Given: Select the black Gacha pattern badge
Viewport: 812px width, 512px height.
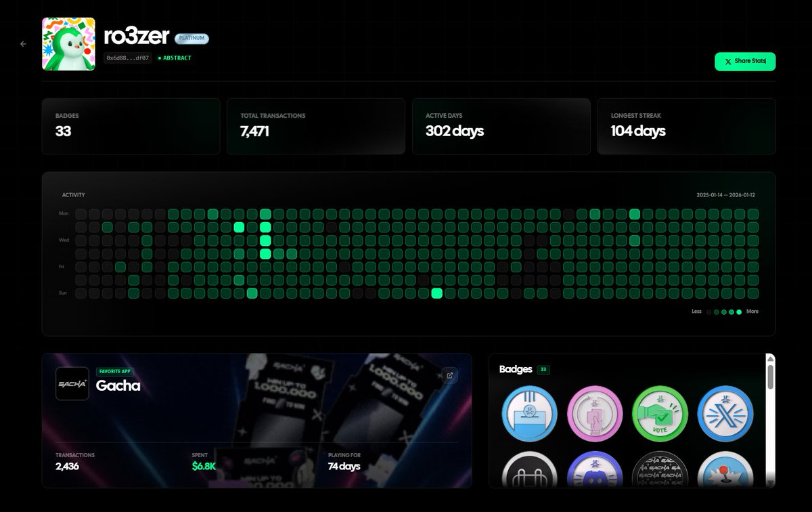Looking at the screenshot, I should point(660,469).
